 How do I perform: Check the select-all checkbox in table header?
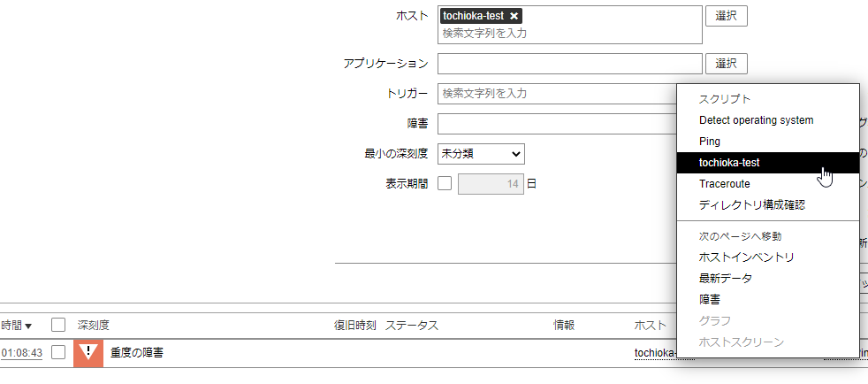click(58, 325)
